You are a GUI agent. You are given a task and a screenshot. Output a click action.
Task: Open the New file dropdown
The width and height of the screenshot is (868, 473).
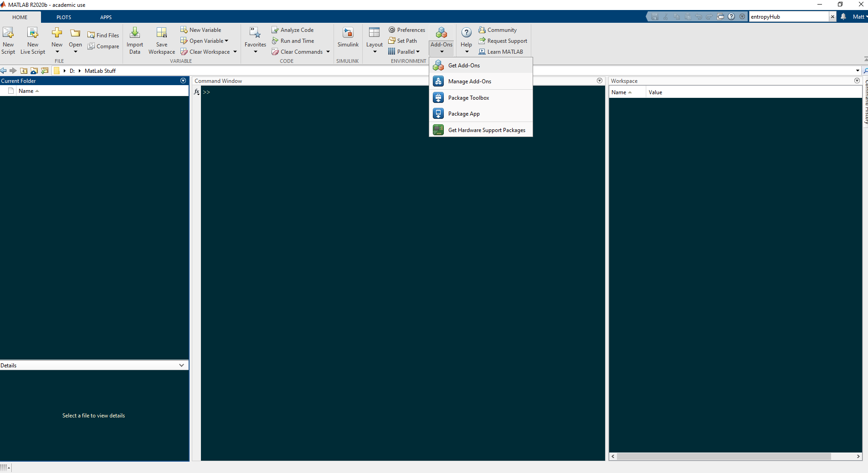click(x=57, y=41)
